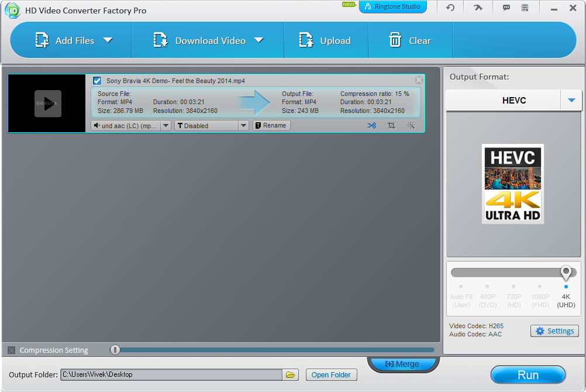Image resolution: width=586 pixels, height=392 pixels.
Task: Expand the Download Video dropdown arrow
Action: [258, 40]
